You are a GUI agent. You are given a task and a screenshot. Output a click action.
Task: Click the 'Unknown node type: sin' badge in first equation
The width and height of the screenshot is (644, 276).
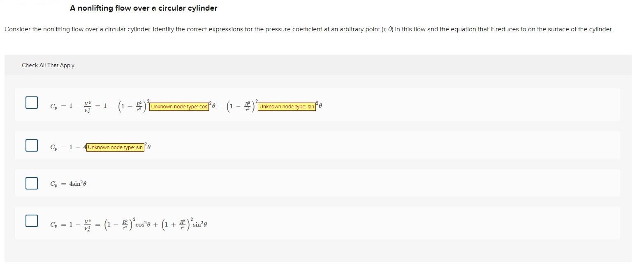[x=286, y=106]
